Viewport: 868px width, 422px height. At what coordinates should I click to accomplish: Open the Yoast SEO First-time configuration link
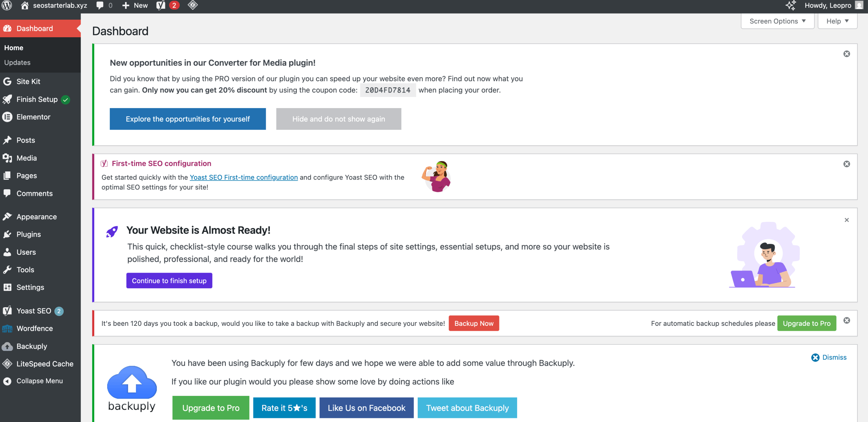243,177
